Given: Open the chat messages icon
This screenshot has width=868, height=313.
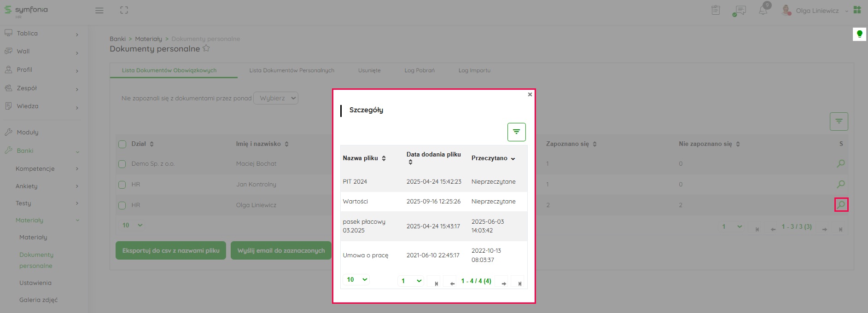Looking at the screenshot, I should pyautogui.click(x=740, y=10).
